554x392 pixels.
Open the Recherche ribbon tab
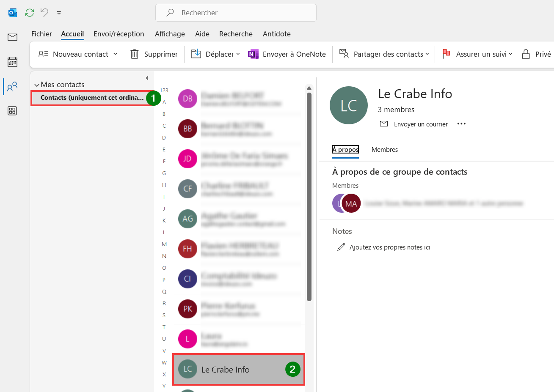[x=236, y=34]
